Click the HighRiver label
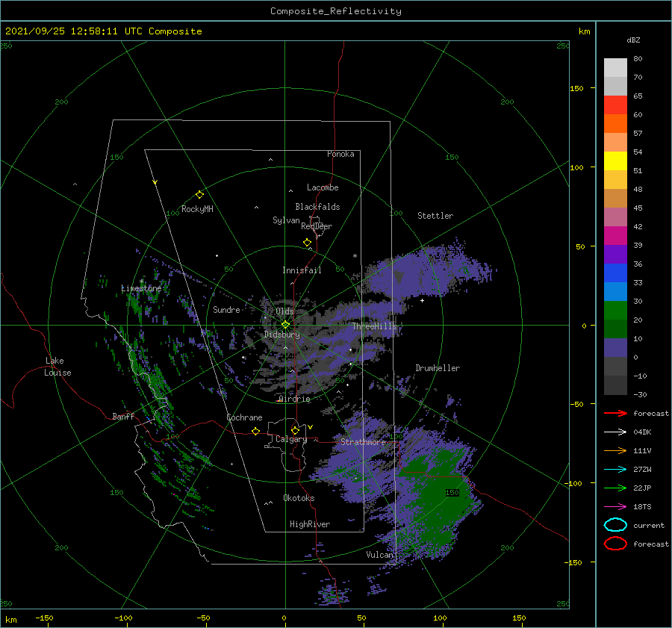The height and width of the screenshot is (628, 672). 310,524
